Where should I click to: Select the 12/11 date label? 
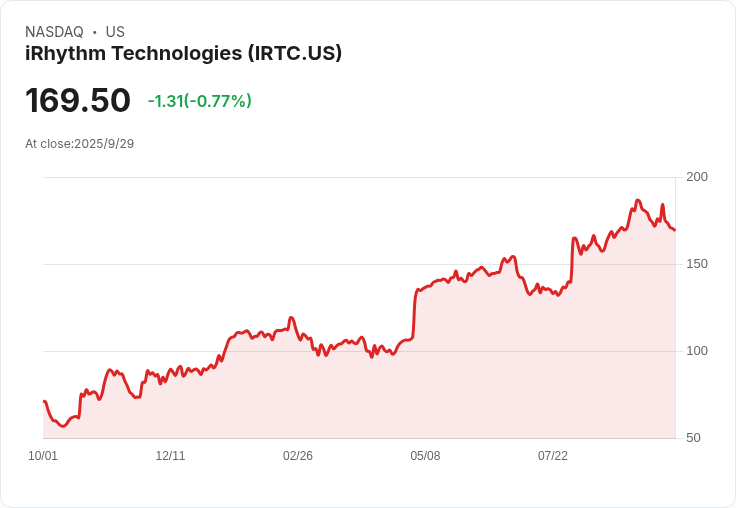coord(170,456)
